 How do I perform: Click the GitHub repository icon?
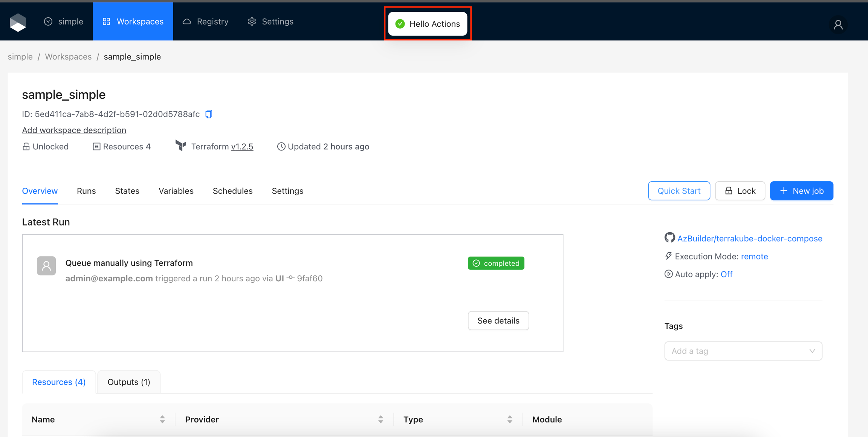point(669,238)
